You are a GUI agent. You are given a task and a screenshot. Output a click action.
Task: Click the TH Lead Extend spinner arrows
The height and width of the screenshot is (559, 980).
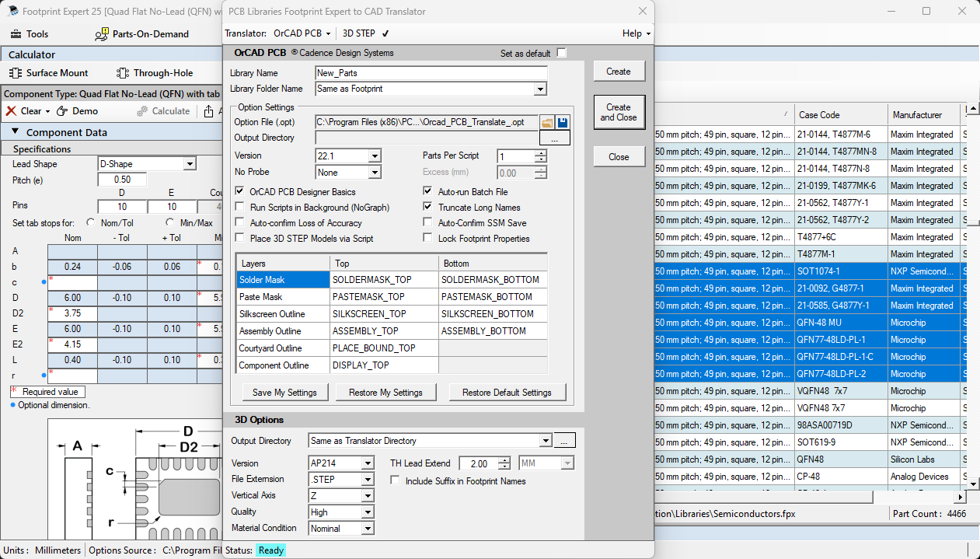click(x=504, y=463)
